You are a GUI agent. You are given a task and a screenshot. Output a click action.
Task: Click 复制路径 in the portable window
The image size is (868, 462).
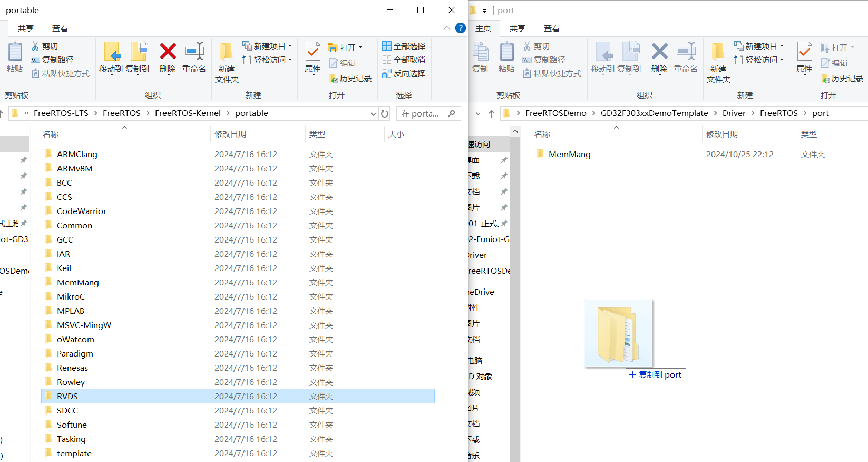coord(53,60)
